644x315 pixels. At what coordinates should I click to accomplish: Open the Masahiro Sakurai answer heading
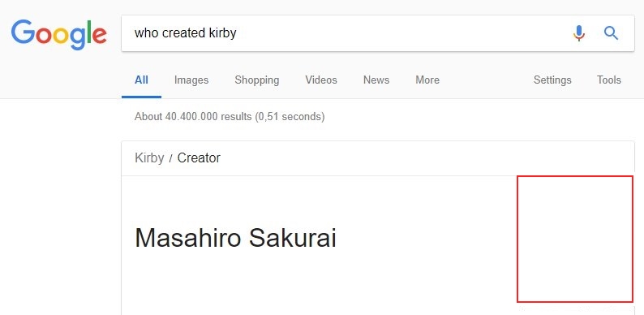235,238
